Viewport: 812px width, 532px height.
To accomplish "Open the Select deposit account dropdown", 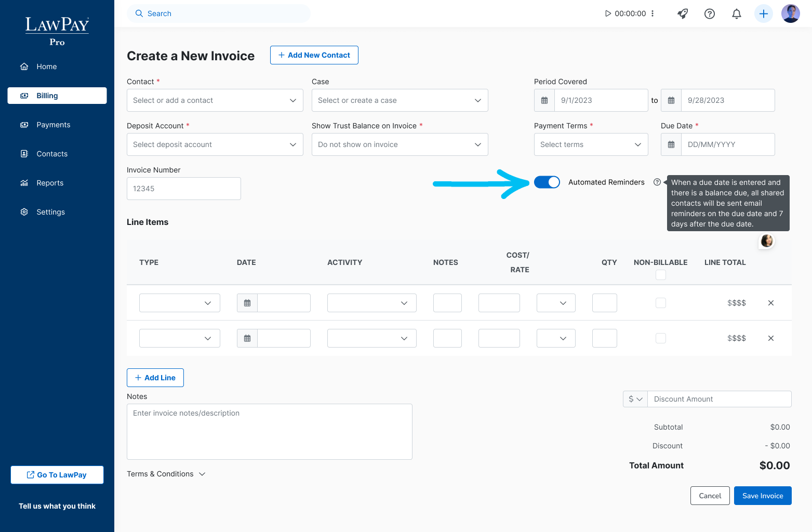I will coord(215,144).
